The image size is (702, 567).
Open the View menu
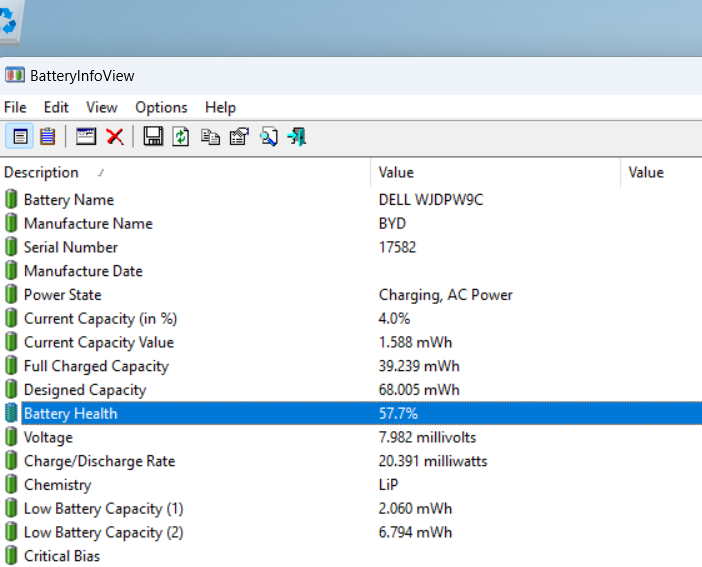102,107
